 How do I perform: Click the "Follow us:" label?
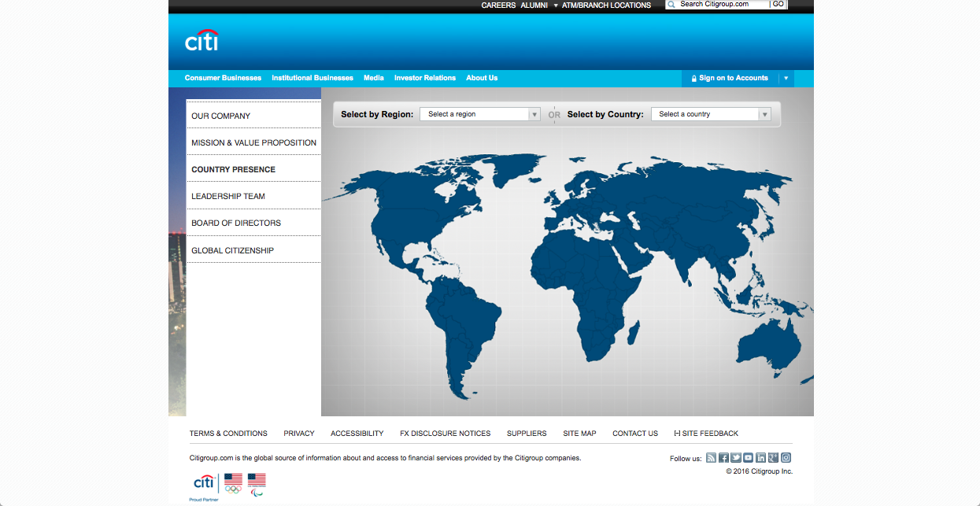[x=686, y=459]
